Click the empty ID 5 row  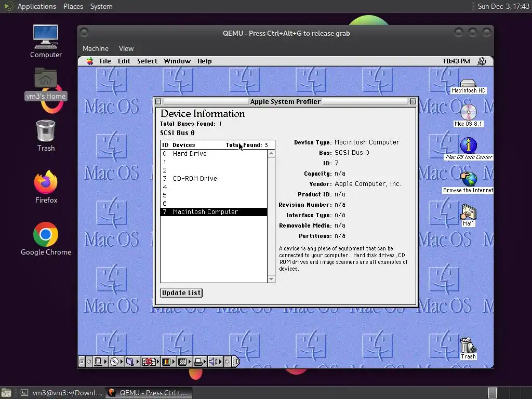[x=214, y=195]
